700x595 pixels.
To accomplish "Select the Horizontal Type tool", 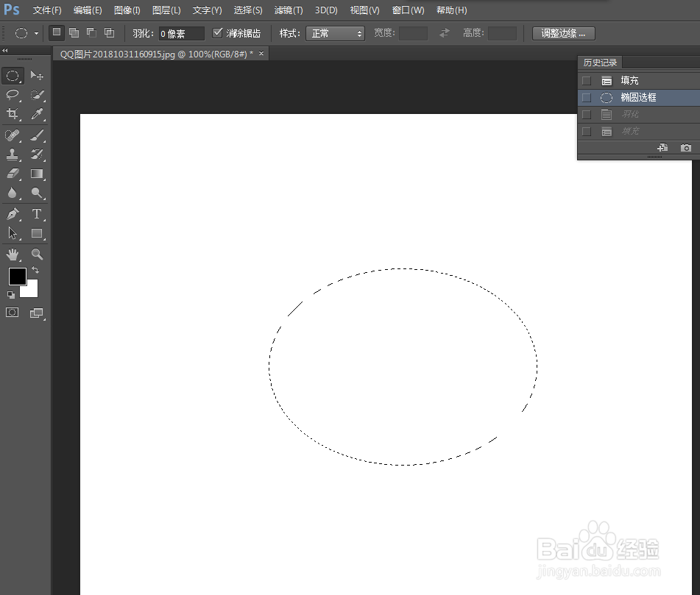I will 37,214.
